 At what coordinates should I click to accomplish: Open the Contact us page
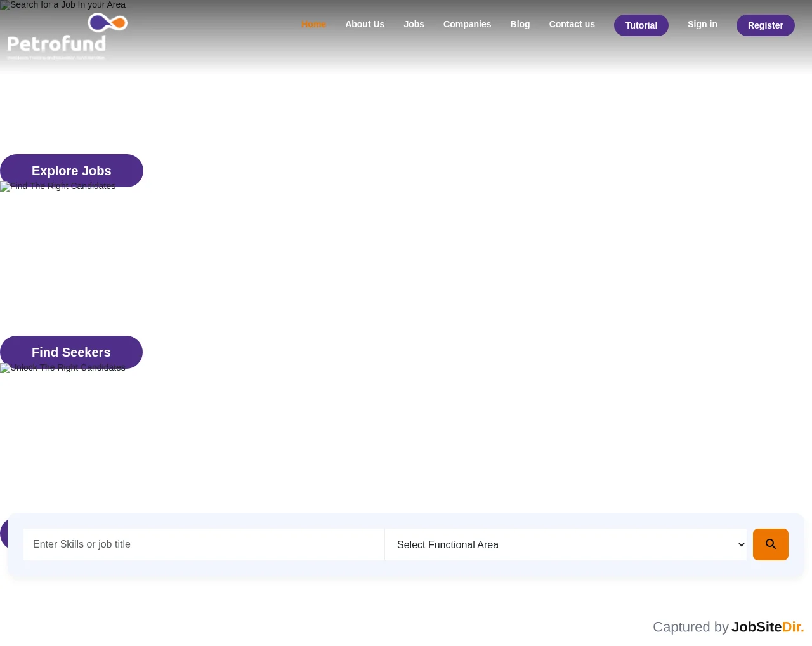tap(572, 24)
